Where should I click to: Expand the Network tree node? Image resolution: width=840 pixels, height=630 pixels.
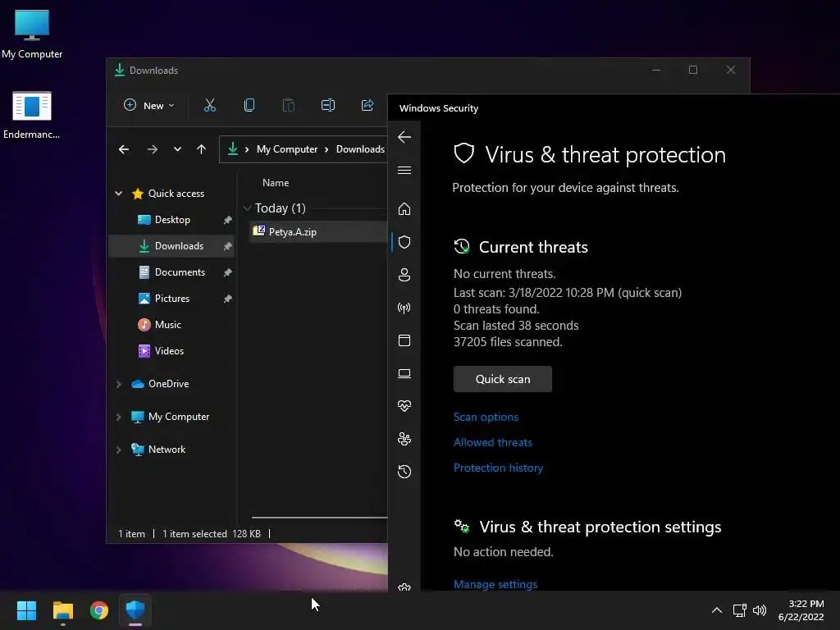119,450
